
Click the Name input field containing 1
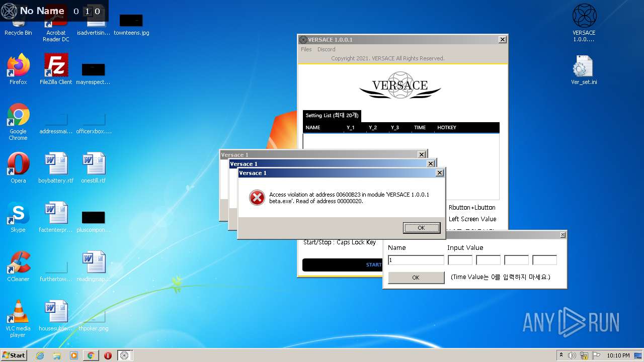pos(416,260)
